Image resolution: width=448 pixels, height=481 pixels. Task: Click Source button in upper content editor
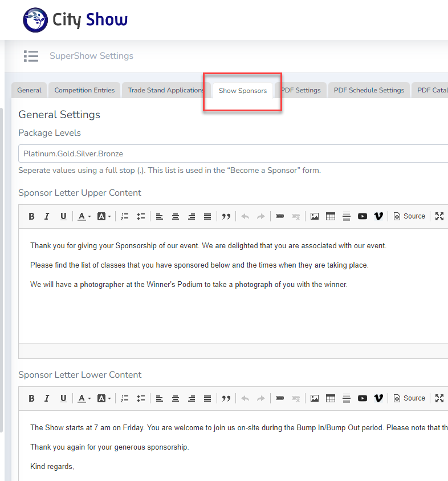pos(409,216)
